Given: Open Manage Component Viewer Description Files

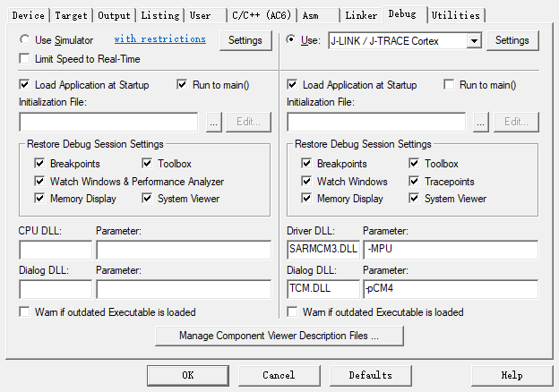Looking at the screenshot, I should click(x=279, y=337).
